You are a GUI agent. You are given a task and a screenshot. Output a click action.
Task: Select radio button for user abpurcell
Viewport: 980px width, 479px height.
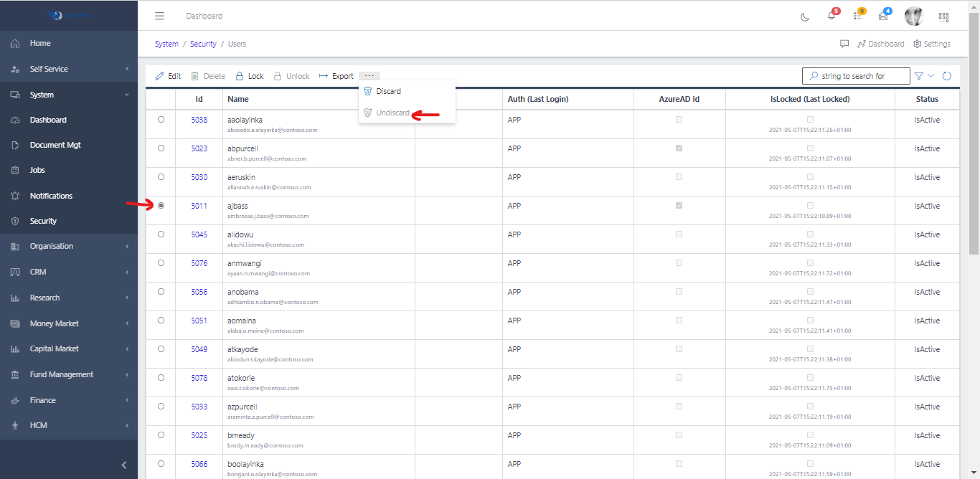[161, 148]
